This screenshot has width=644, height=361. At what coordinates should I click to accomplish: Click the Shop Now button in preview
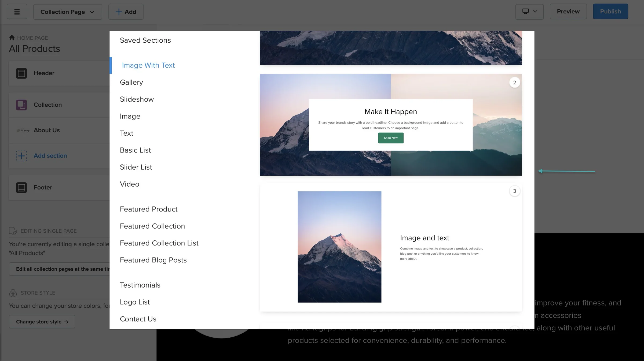391,138
